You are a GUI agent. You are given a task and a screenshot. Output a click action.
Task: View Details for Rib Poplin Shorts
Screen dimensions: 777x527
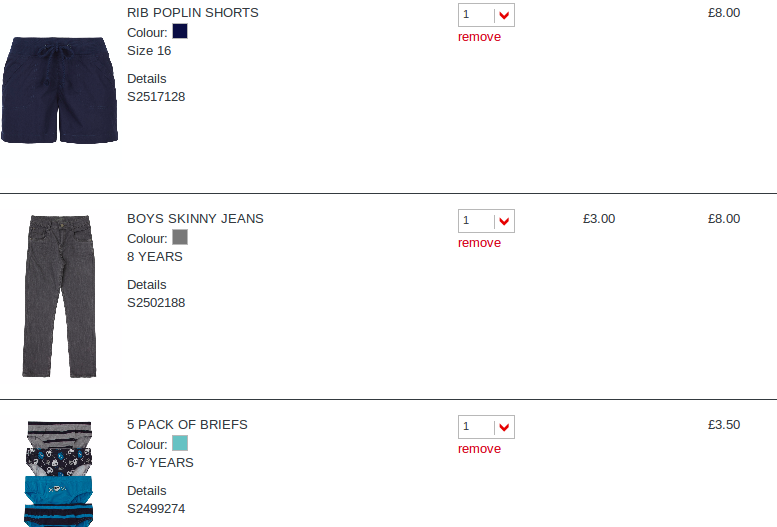pos(147,79)
